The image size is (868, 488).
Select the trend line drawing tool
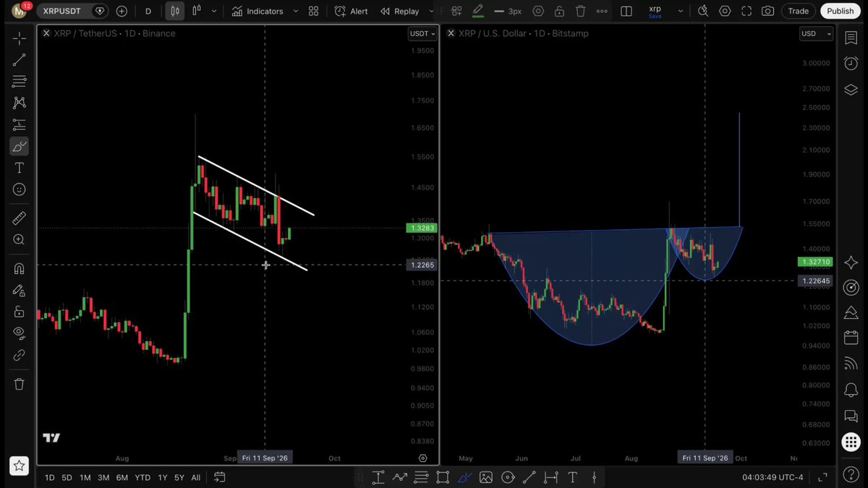[x=20, y=59]
